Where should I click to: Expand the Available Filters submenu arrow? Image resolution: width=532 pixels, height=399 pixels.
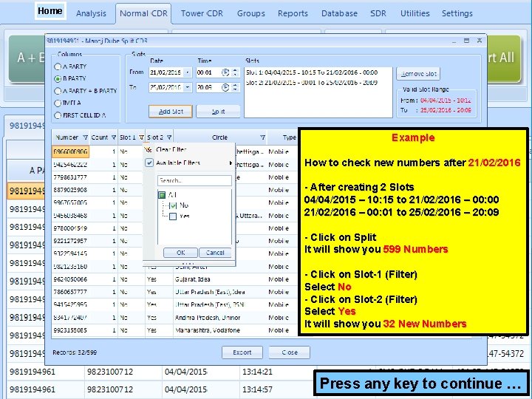pyautogui.click(x=231, y=163)
